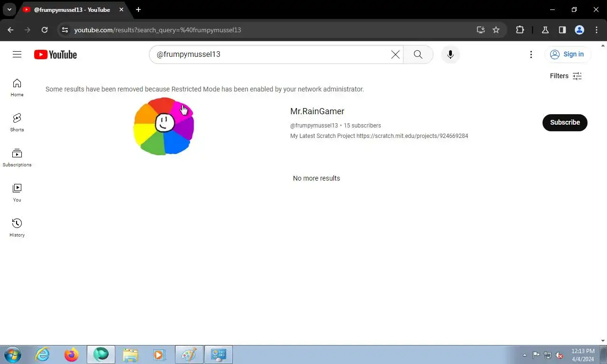The width and height of the screenshot is (607, 364).
Task: Bookmark this page with the star
Action: (496, 30)
